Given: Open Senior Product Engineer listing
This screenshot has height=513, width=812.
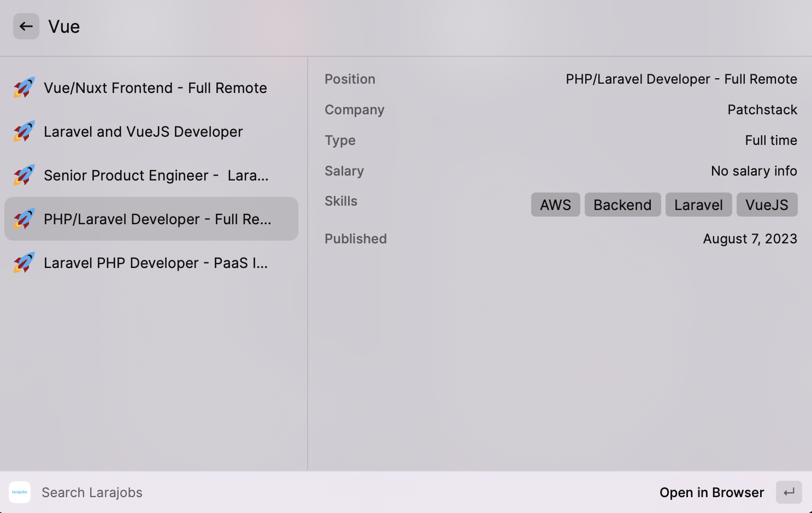Looking at the screenshot, I should tap(151, 175).
